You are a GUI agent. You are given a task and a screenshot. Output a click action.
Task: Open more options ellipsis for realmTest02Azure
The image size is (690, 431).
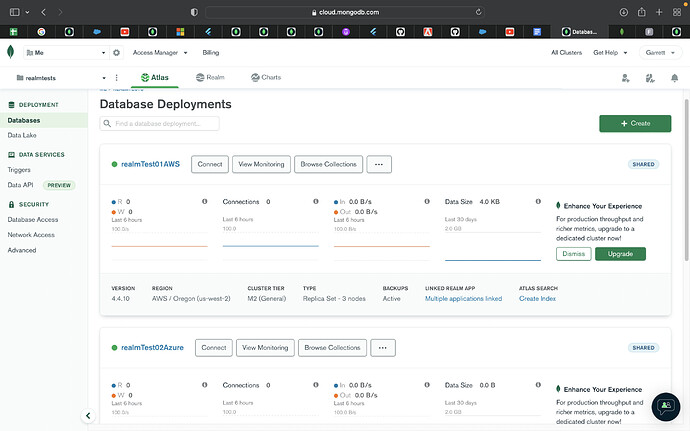pyautogui.click(x=383, y=348)
